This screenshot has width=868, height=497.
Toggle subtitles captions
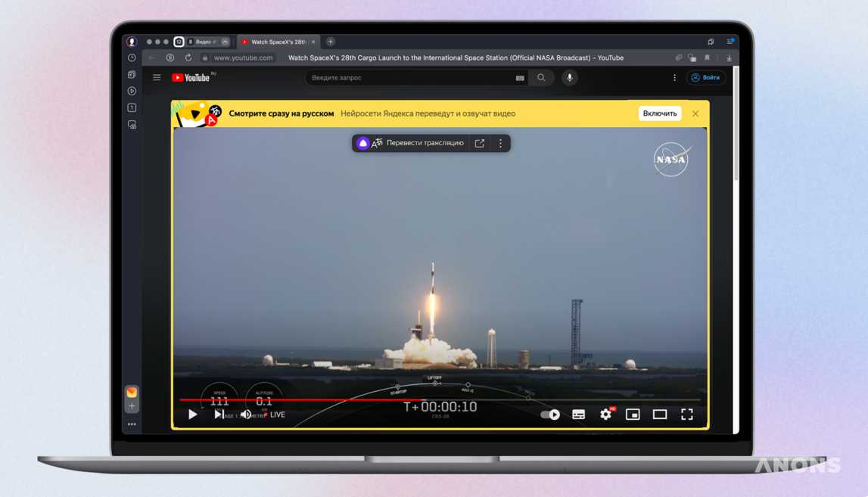578,415
